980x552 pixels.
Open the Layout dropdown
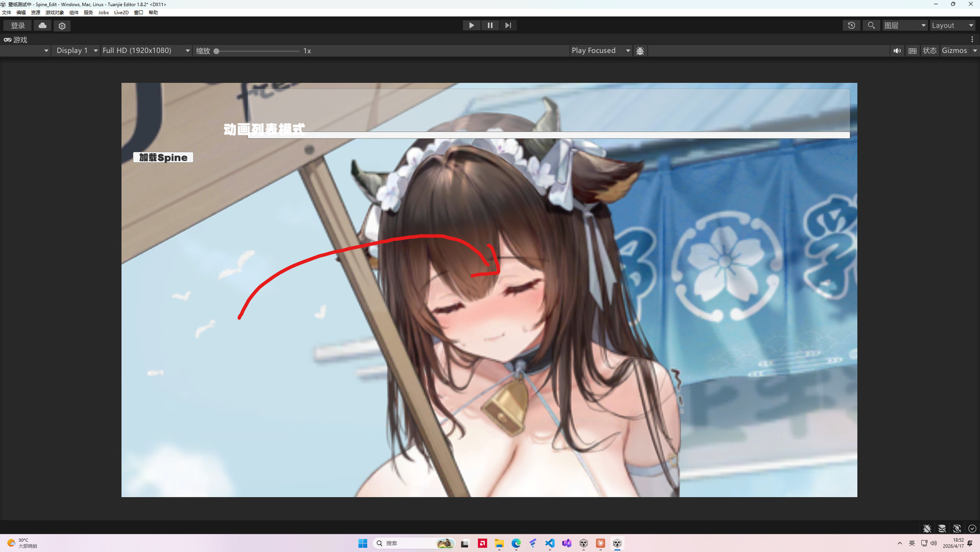tap(952, 26)
